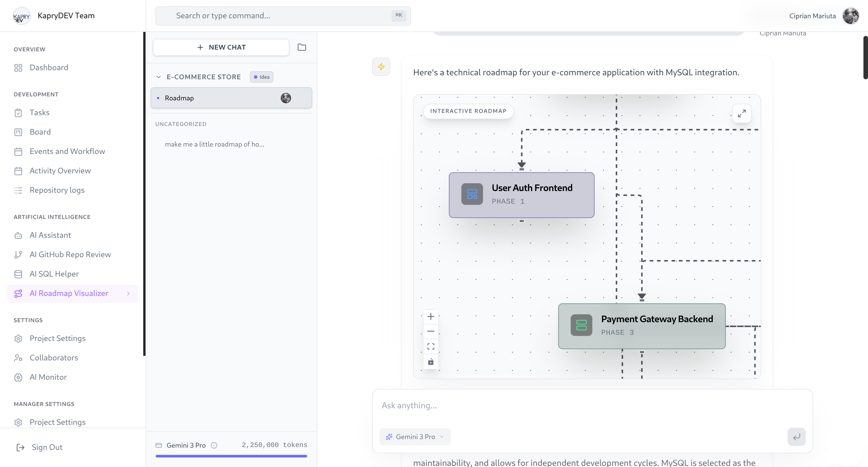Viewport: 868px width, 467px height.
Task: Toggle the roadmap canvas interactivity lock
Action: 431,362
